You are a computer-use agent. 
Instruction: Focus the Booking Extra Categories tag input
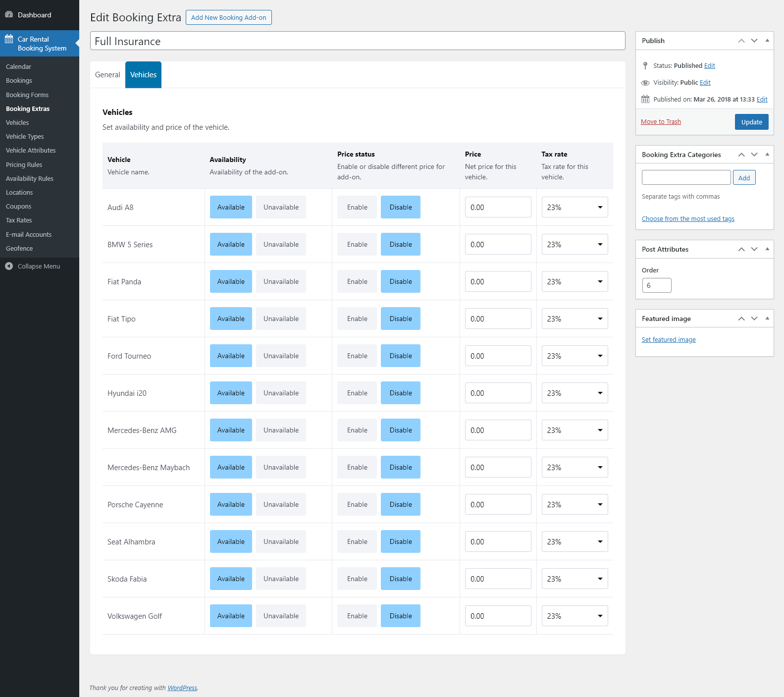(686, 177)
